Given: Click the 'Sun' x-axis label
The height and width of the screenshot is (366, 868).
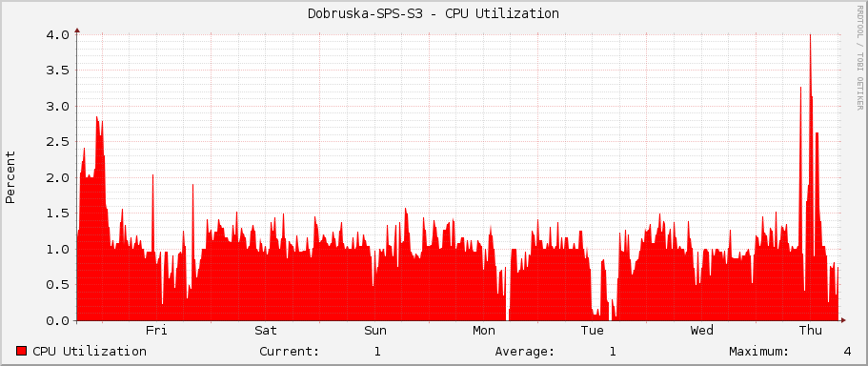Looking at the screenshot, I should click(375, 331).
